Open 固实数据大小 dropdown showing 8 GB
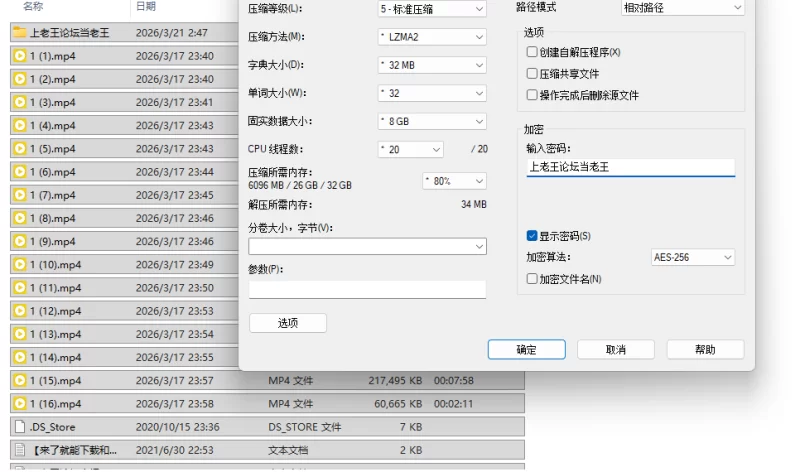Viewport: 800px width, 472px height. click(x=432, y=121)
